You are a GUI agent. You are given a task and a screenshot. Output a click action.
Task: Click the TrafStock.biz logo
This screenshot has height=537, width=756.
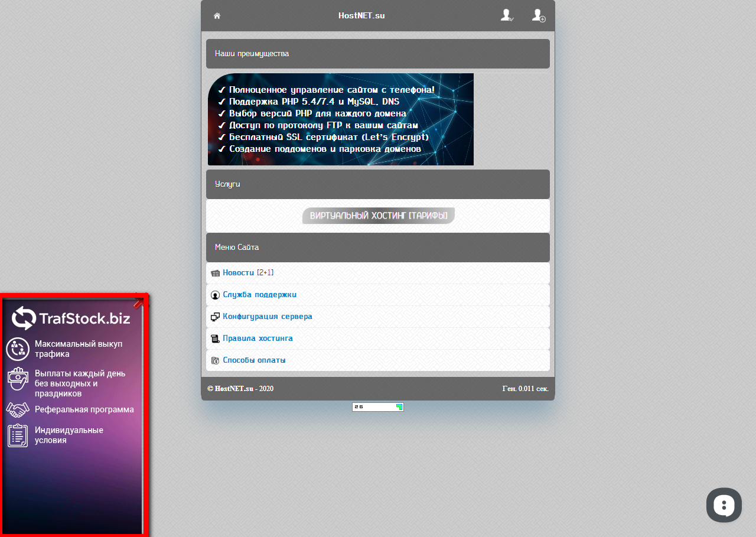point(71,318)
